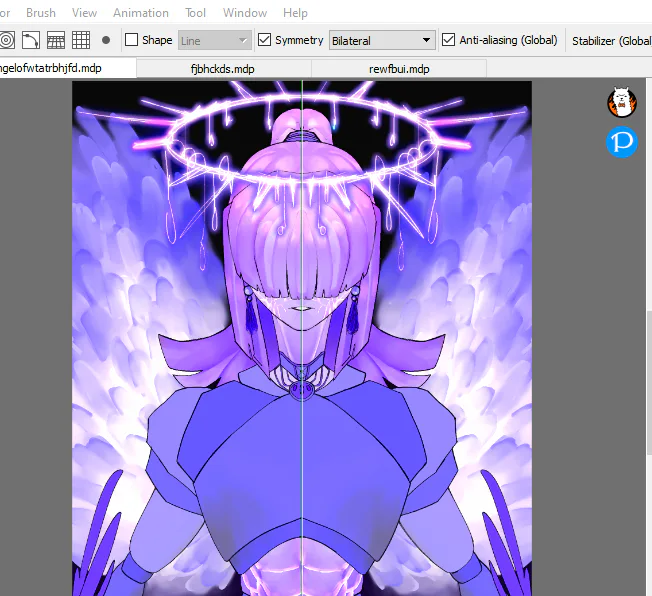Activate the perspective grid snap icon
This screenshot has width=652, height=596.
pyautogui.click(x=56, y=40)
